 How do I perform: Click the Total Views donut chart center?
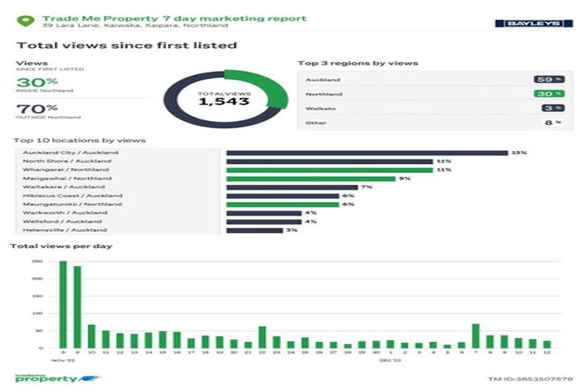click(x=224, y=98)
